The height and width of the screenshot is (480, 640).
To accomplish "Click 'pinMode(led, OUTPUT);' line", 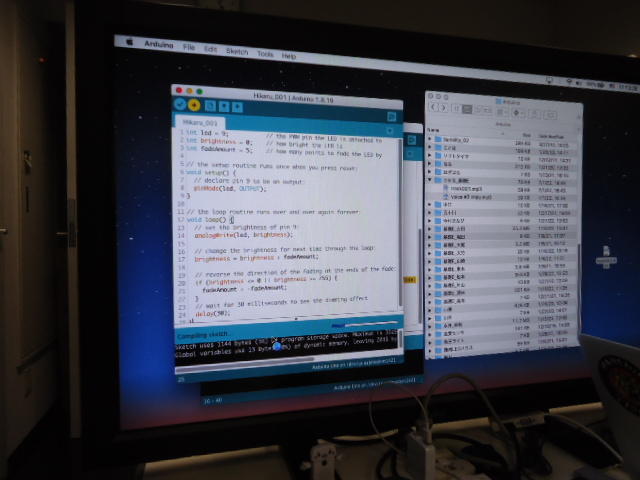I will pos(230,189).
